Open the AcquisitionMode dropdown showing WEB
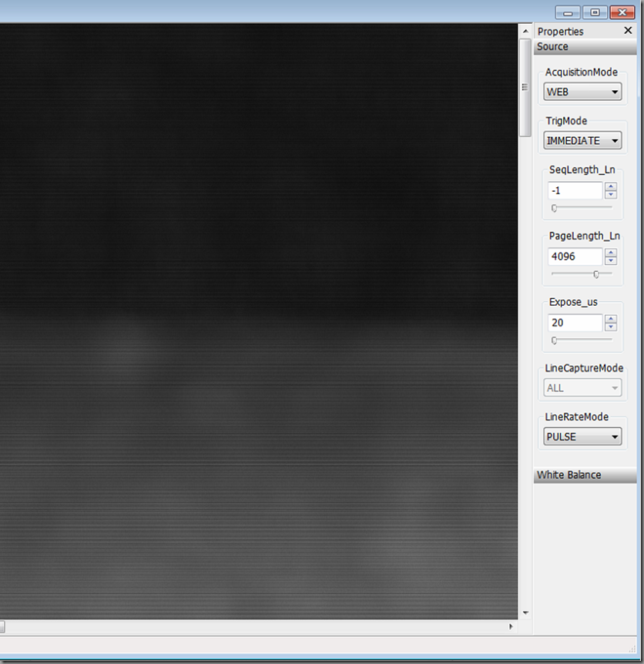Screen dimensions: 644x664 coord(582,92)
